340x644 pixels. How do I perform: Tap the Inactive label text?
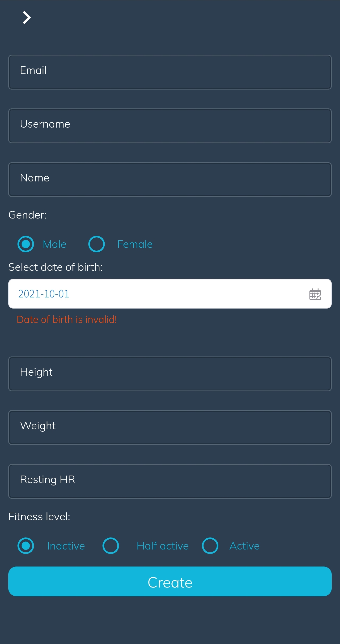pyautogui.click(x=66, y=546)
